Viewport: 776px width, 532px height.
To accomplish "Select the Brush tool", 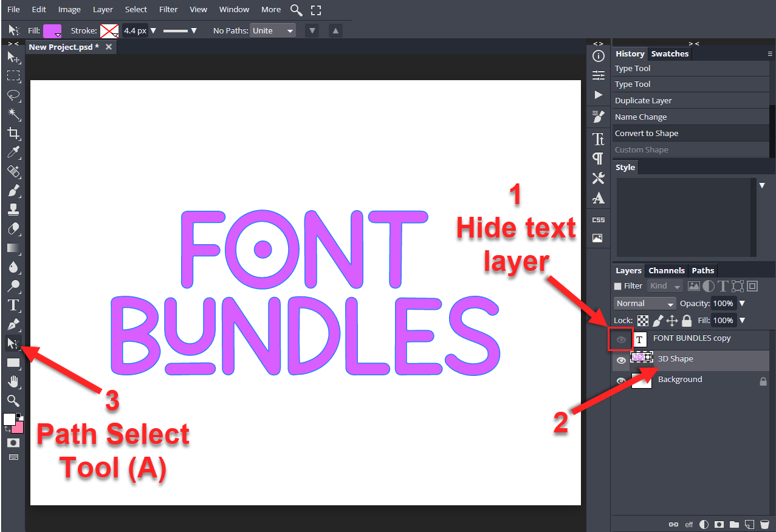I will tap(13, 191).
